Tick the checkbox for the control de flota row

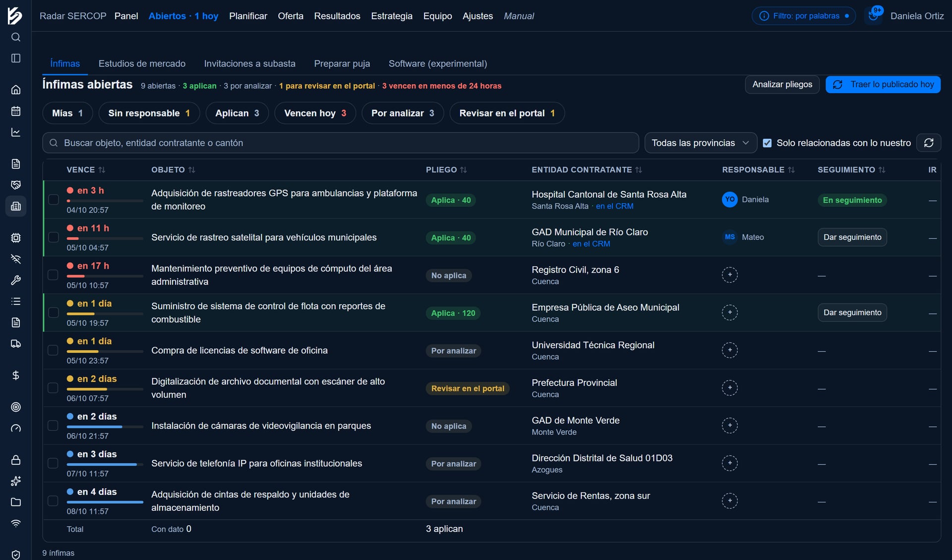pyautogui.click(x=53, y=312)
